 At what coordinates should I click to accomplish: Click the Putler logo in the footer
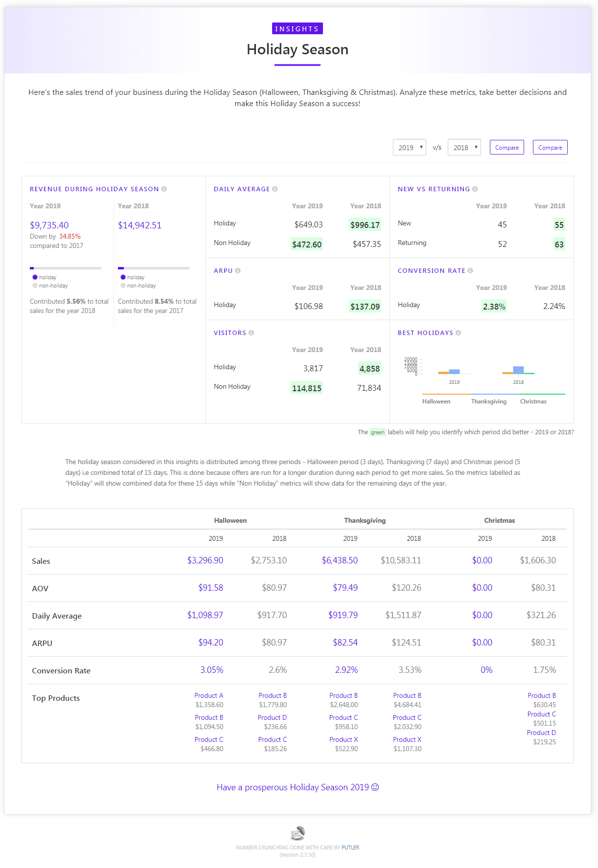coord(298,833)
